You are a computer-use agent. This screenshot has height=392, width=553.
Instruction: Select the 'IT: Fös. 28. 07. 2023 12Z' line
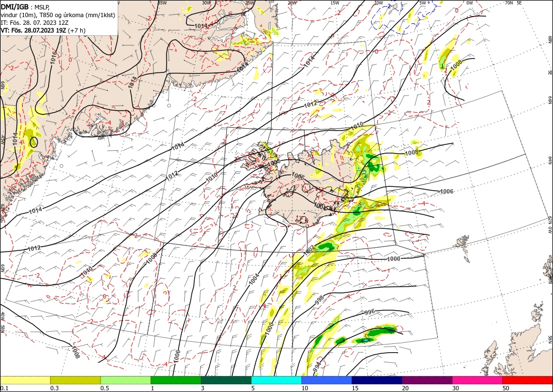click(x=34, y=22)
